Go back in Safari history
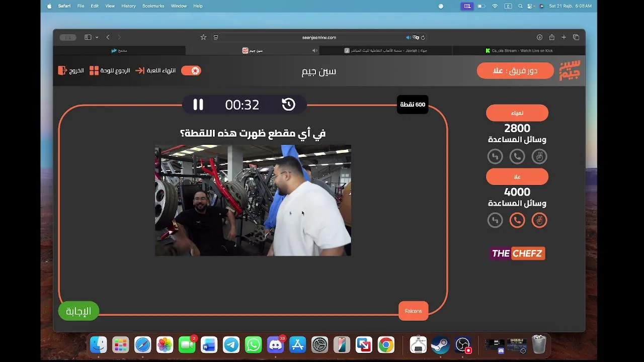644x362 pixels. pos(108,37)
